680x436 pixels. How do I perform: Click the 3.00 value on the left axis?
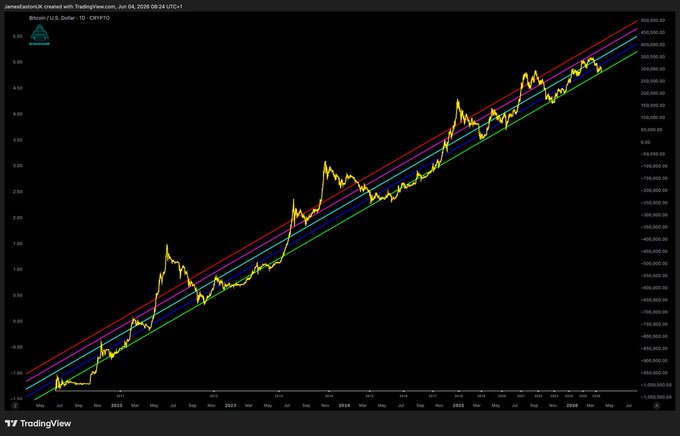[x=17, y=166]
